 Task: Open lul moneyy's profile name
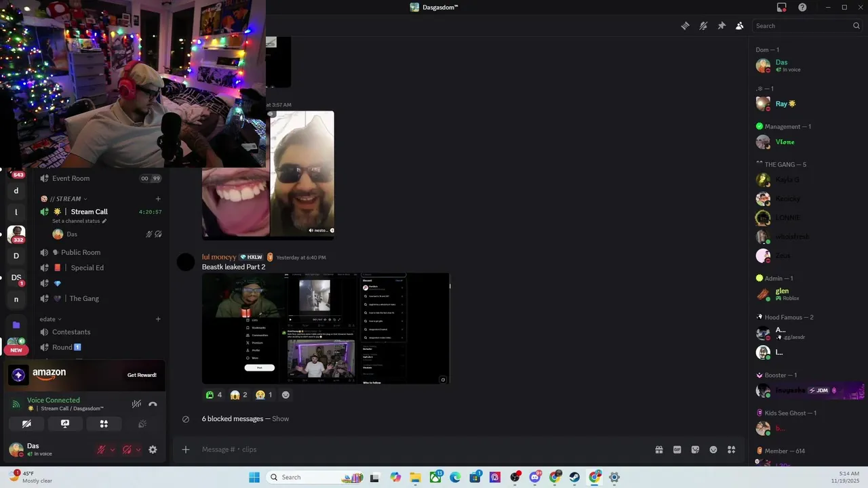[219, 257]
